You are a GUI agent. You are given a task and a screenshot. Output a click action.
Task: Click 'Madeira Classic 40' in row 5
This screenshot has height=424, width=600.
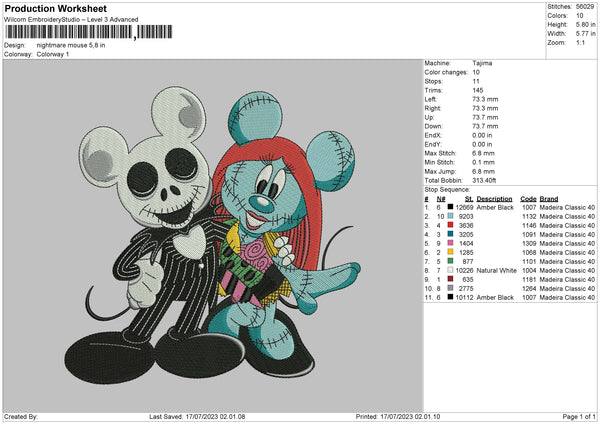(x=567, y=243)
